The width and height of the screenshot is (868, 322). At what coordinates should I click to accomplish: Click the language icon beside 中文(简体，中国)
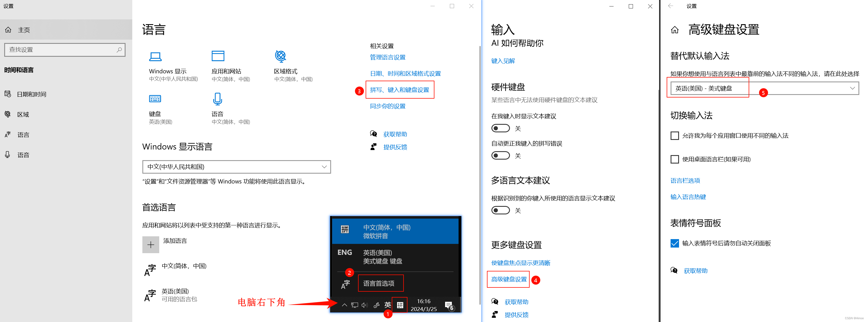(150, 270)
